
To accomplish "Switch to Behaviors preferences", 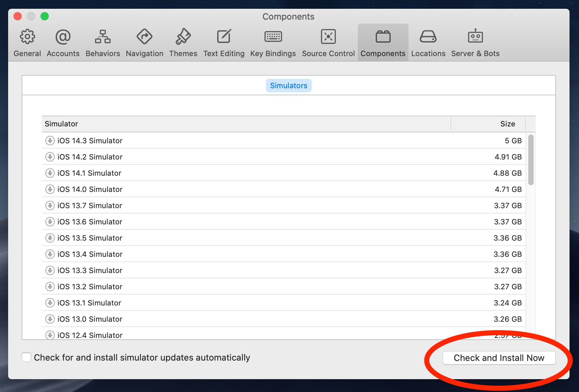I will (x=103, y=43).
